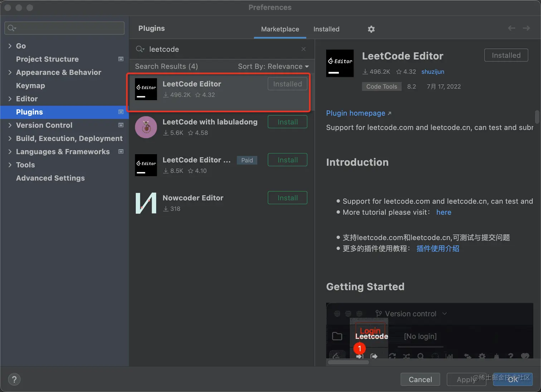Navigate forward with the right arrow
Viewport: 541px width, 392px height.
[x=526, y=28]
